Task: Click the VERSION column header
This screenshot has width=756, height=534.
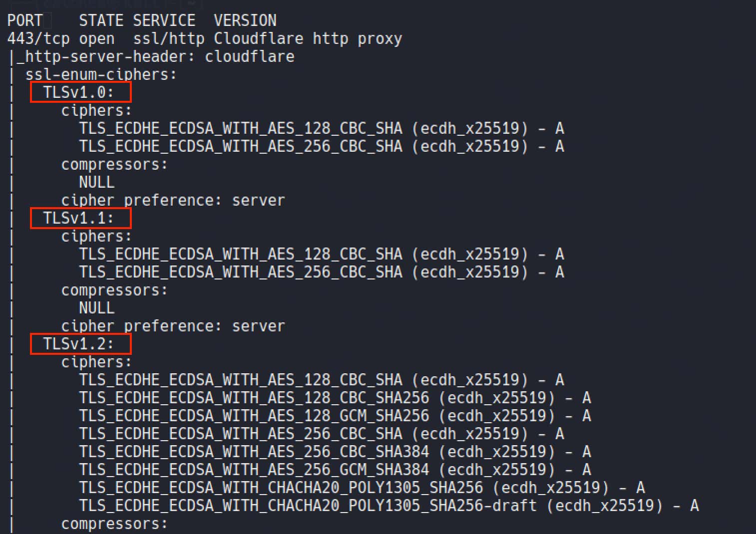Action: pos(245,20)
